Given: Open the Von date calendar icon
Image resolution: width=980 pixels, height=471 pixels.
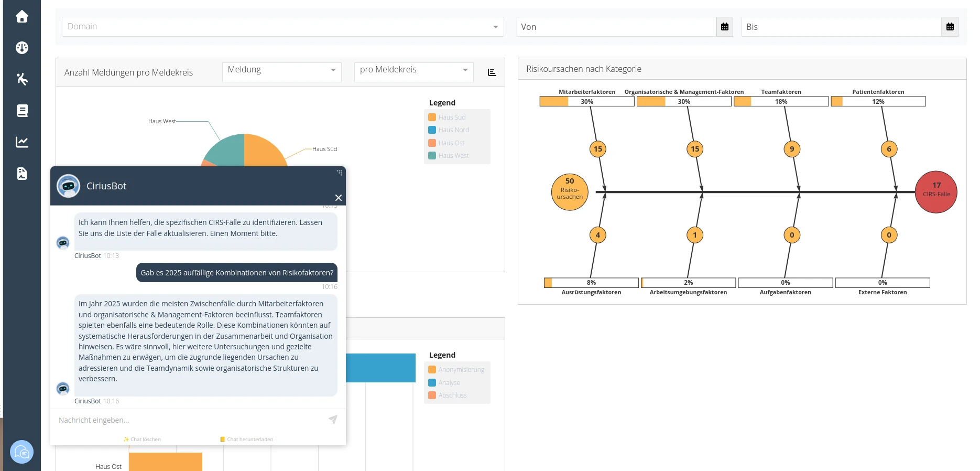Looking at the screenshot, I should (724, 27).
